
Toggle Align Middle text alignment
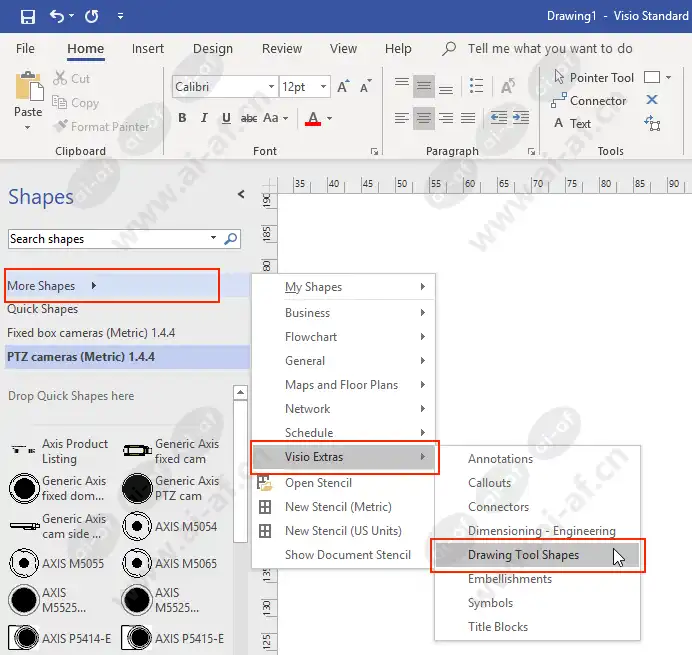pyautogui.click(x=424, y=86)
